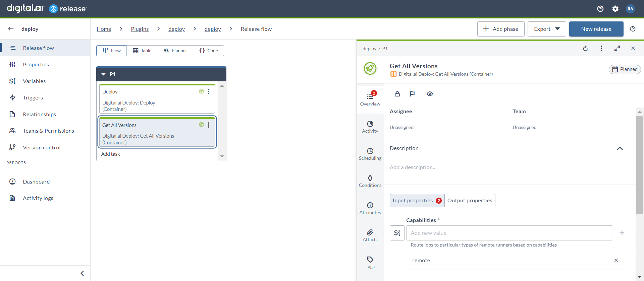This screenshot has width=644, height=281.
Task: Switch to Table view
Action: click(x=142, y=51)
